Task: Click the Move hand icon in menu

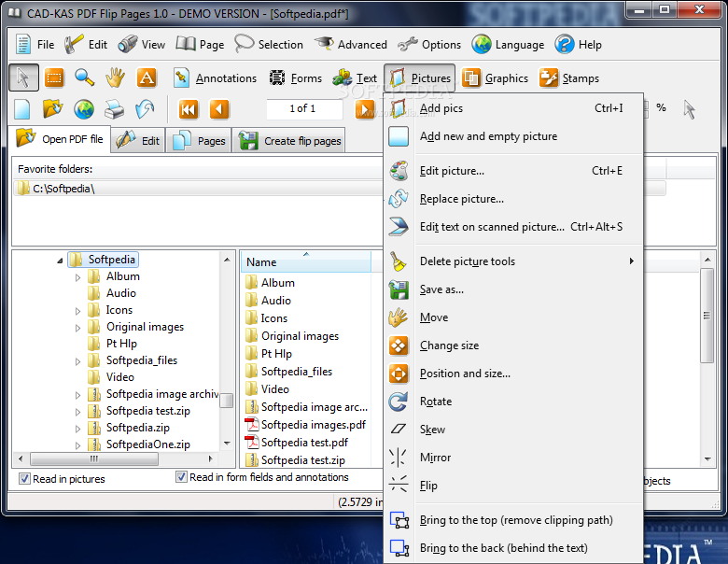Action: point(399,317)
